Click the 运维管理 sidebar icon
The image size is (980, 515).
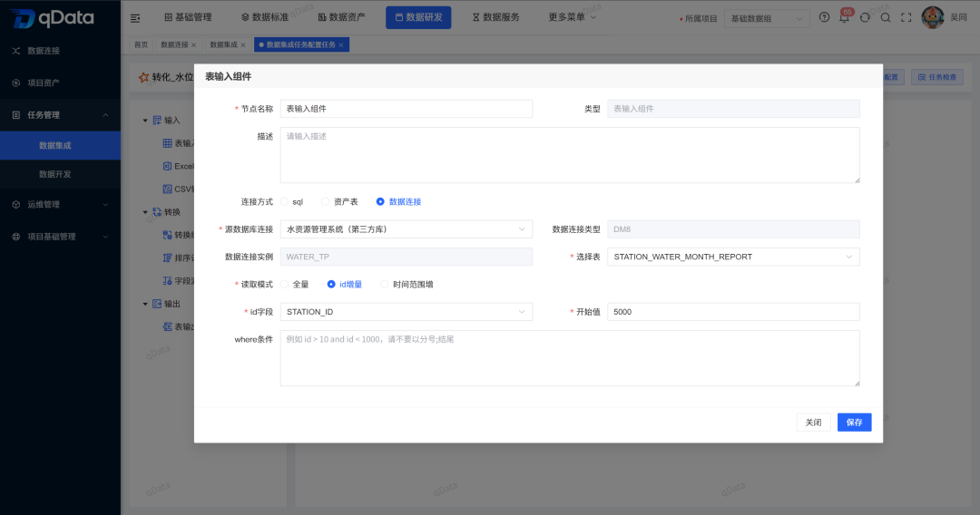(x=16, y=204)
